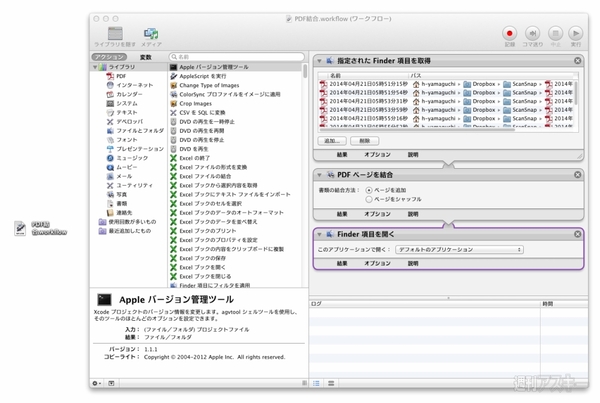Select the PDF結合.workflow desktop file icon
This screenshot has width=600, height=403.
[20, 228]
